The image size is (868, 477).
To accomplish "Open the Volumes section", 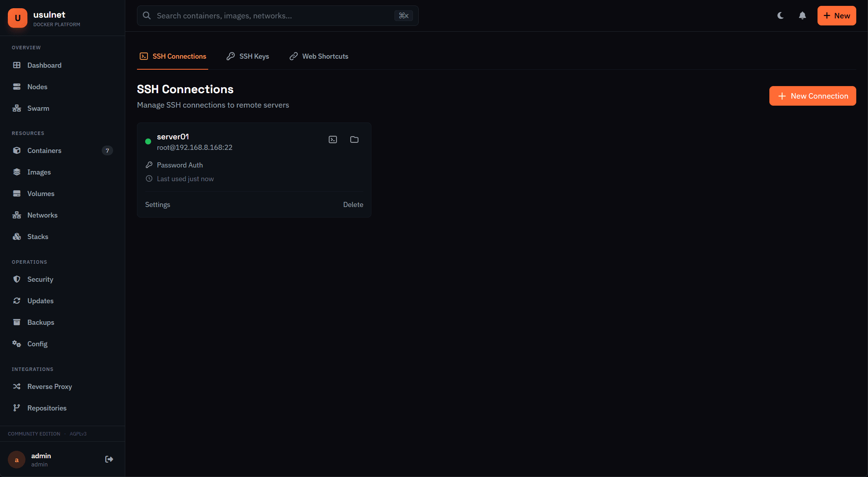I will (41, 193).
